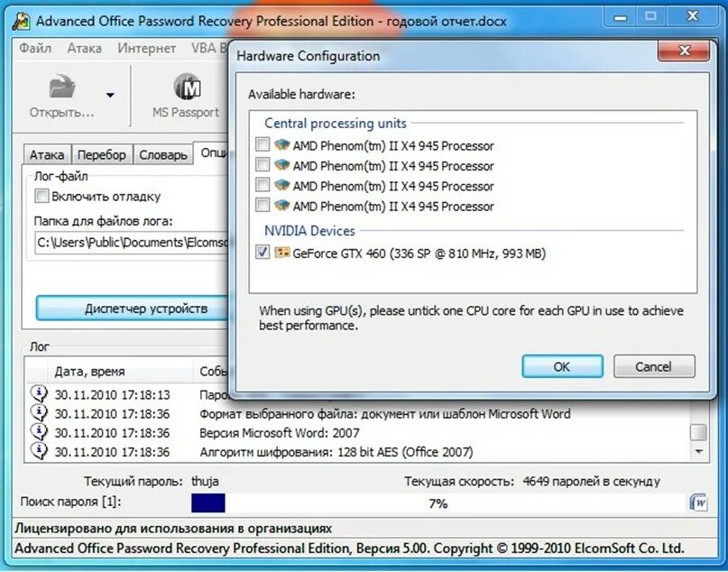Switch to the Атака tab
The width and height of the screenshot is (728, 572).
[47, 154]
